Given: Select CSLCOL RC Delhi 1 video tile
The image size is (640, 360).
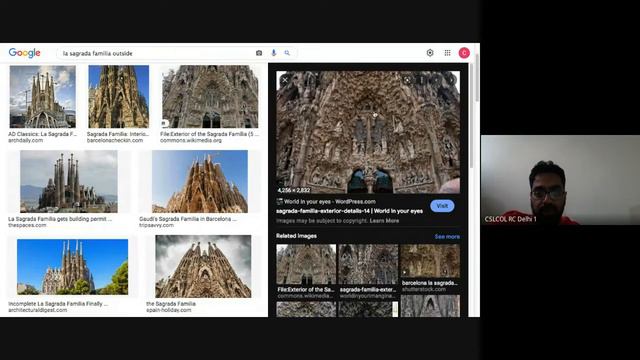Looking at the screenshot, I should pos(560,180).
